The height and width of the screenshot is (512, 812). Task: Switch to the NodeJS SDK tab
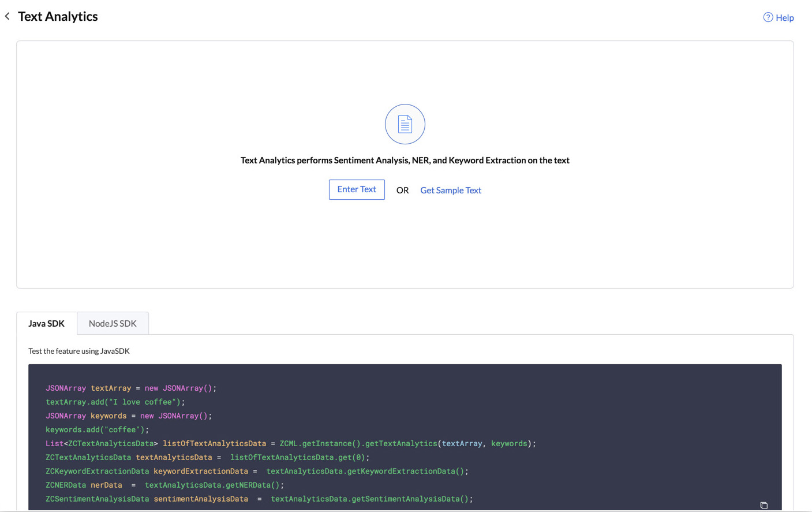pos(113,323)
